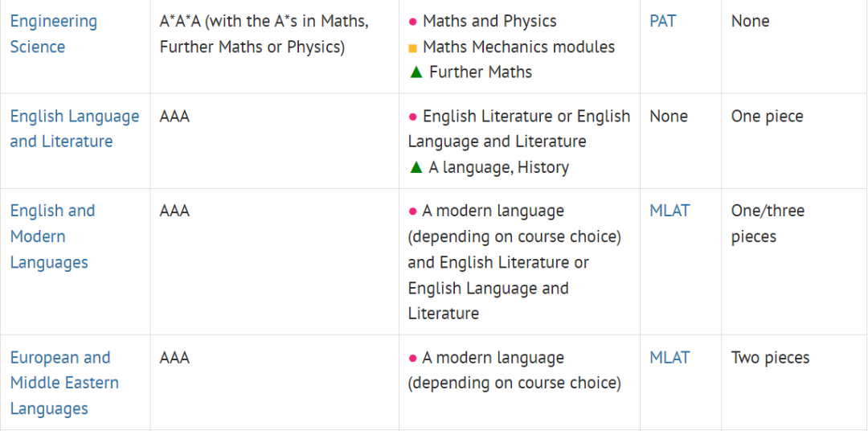Click MLAT link in European and Middle Eastern row
The image size is (868, 431).
[x=669, y=358]
